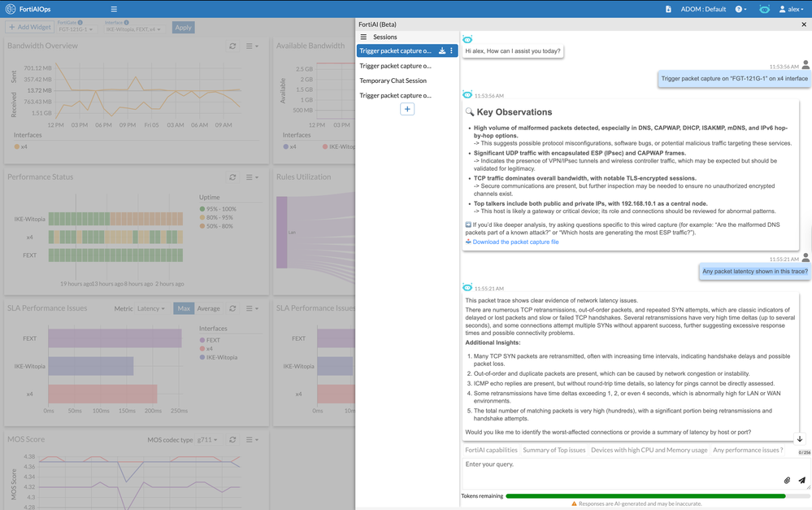Open the document icon beside ADOM
The image size is (812, 510).
click(668, 9)
